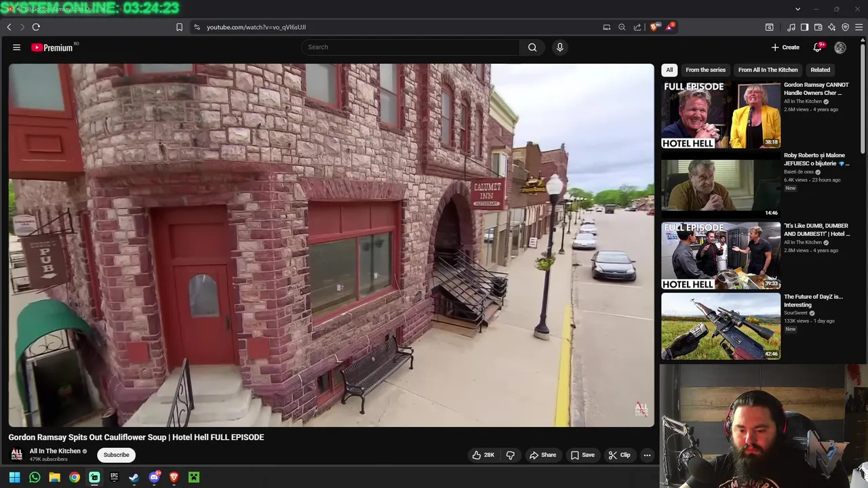Open tab search in toolbar
The image size is (868, 488).
[x=770, y=27]
